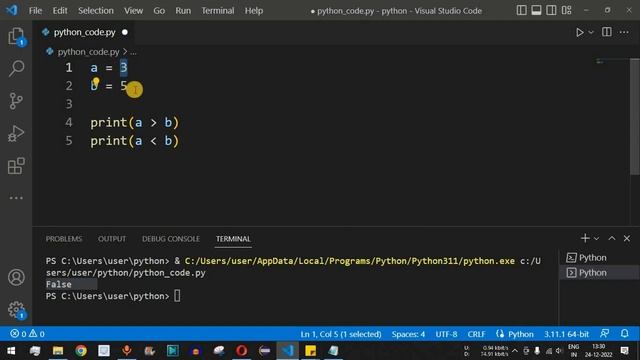640x360 pixels.
Task: Open the Accounts menu icon
Action: click(16, 277)
